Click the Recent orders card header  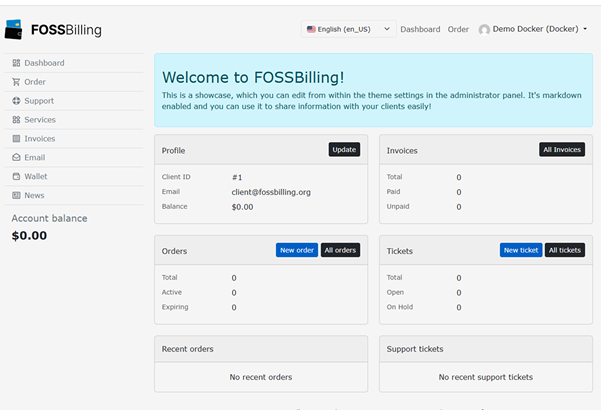261,349
